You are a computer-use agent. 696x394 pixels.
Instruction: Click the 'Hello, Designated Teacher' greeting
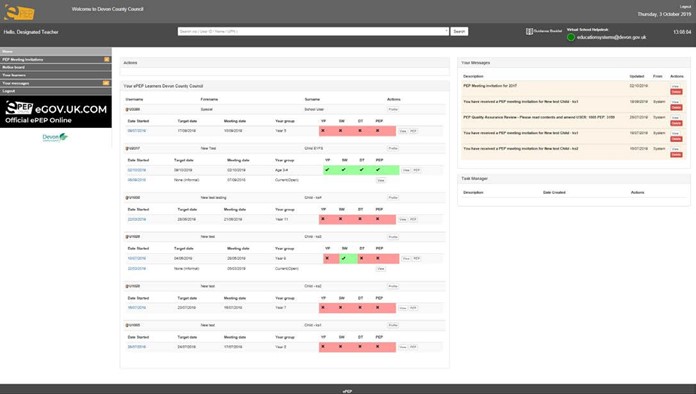click(31, 32)
